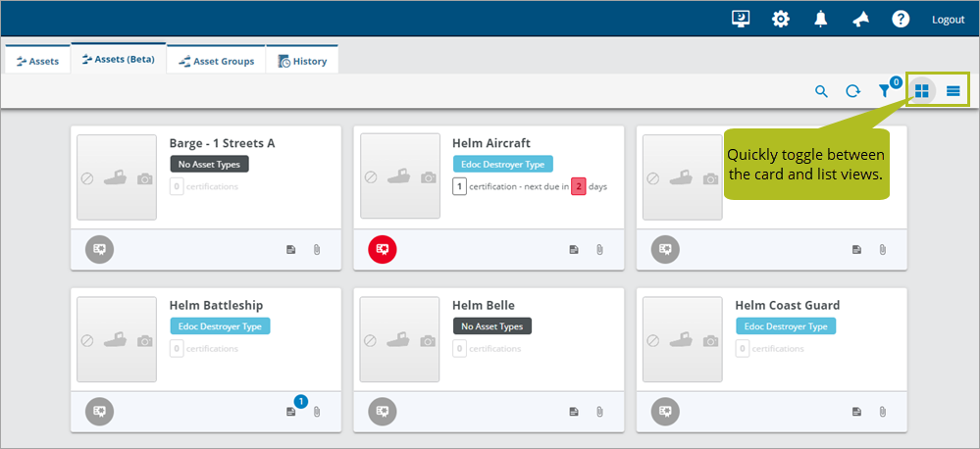Screen dimensions: 980x449
Task: Open the Helm Coast Guard card title
Action: (x=788, y=305)
